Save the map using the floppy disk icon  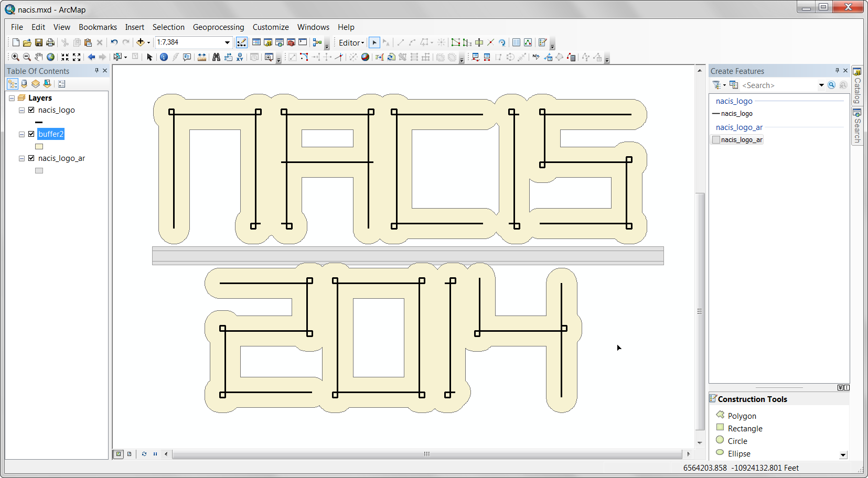(38, 42)
